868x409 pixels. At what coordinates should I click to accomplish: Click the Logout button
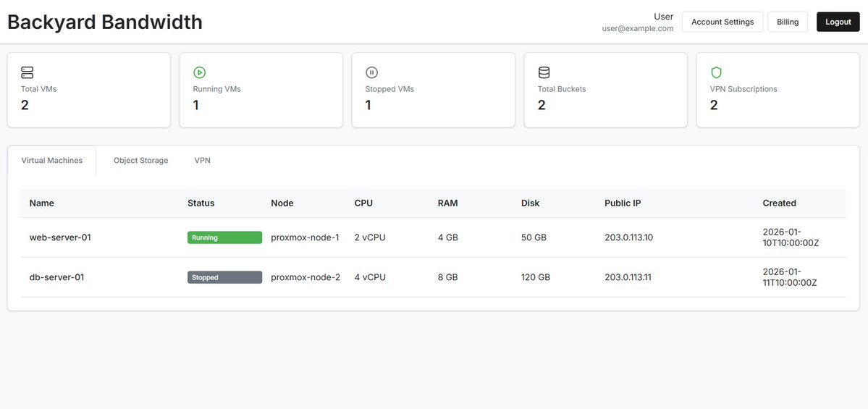pyautogui.click(x=838, y=22)
